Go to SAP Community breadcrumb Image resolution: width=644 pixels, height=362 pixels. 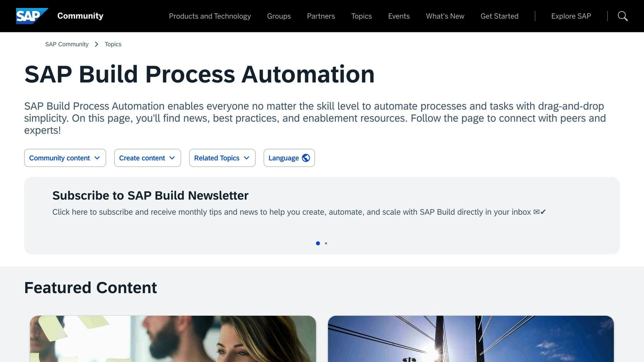pos(67,44)
